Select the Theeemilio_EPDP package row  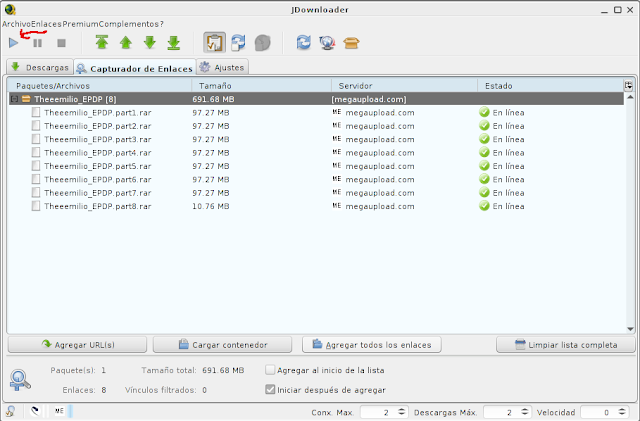click(316, 99)
